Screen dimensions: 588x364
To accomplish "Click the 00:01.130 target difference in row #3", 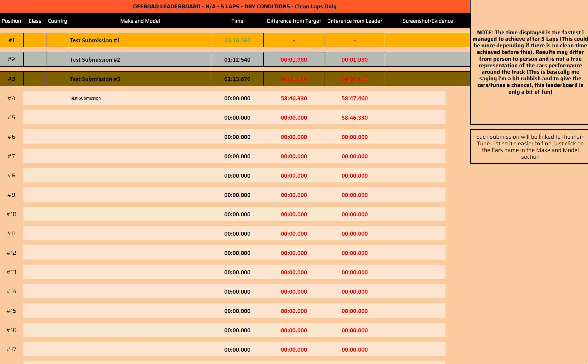I will [294, 79].
